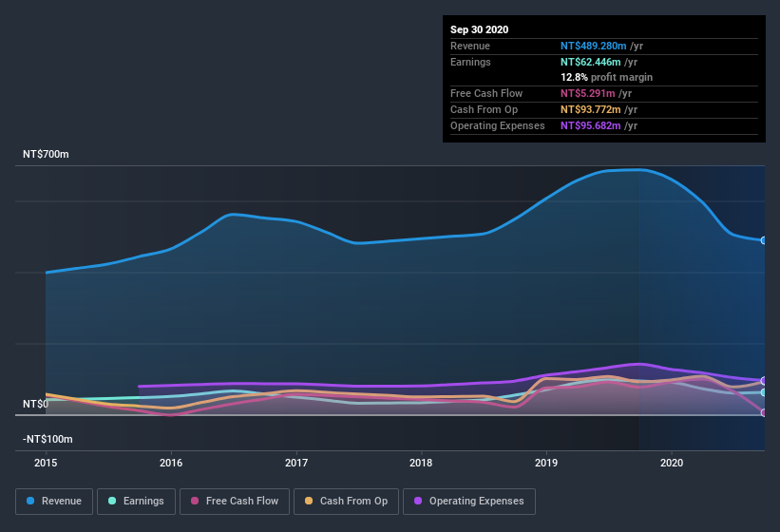Click the 2016 year label on the timeline axis
The width and height of the screenshot is (780, 532).
click(171, 464)
